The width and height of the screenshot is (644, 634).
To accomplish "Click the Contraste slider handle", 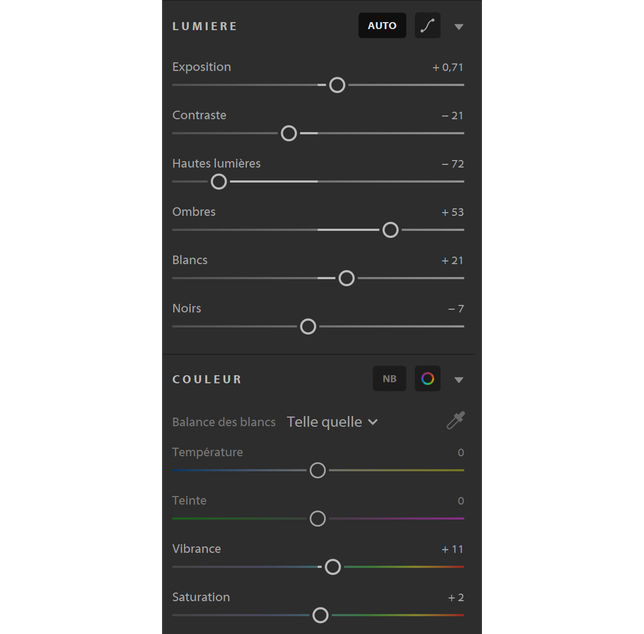I will 289,133.
